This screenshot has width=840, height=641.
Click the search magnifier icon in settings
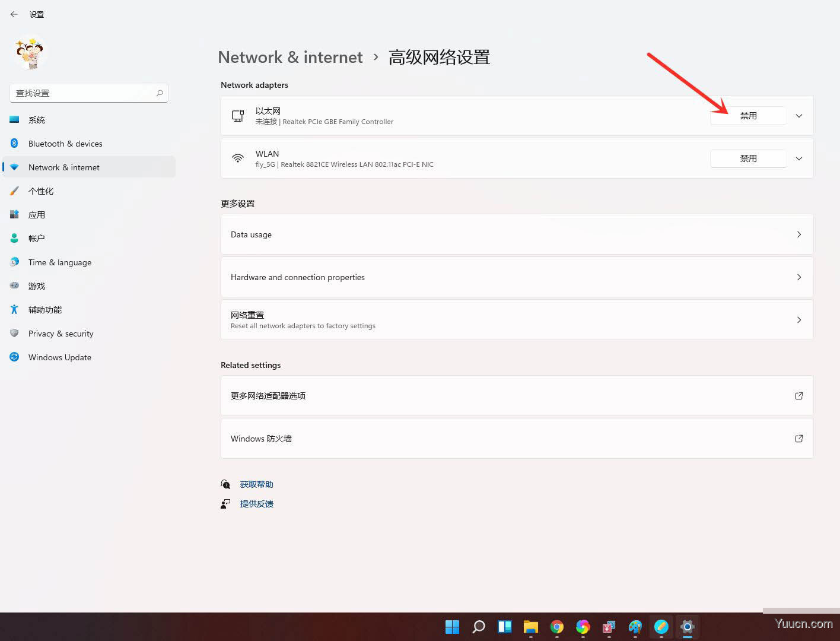click(x=160, y=93)
